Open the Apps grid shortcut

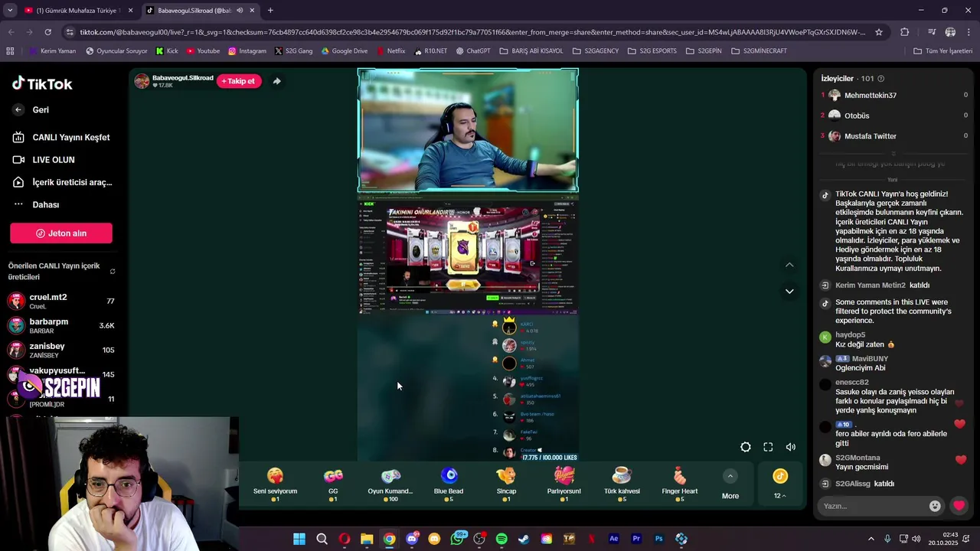tap(10, 51)
